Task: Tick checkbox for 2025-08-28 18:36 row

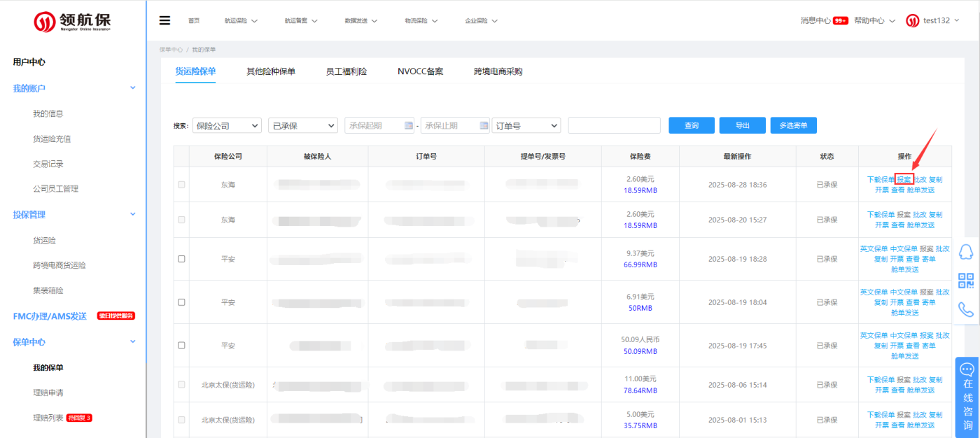Action: click(181, 185)
